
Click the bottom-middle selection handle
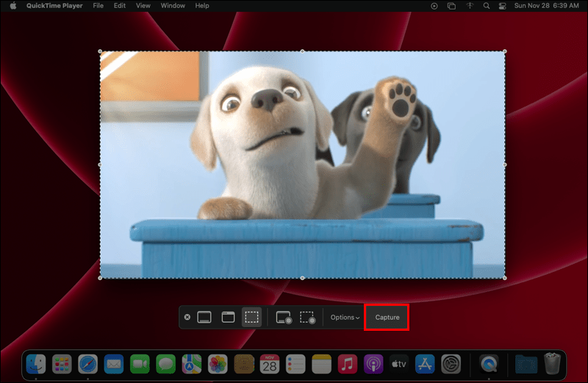(x=302, y=278)
